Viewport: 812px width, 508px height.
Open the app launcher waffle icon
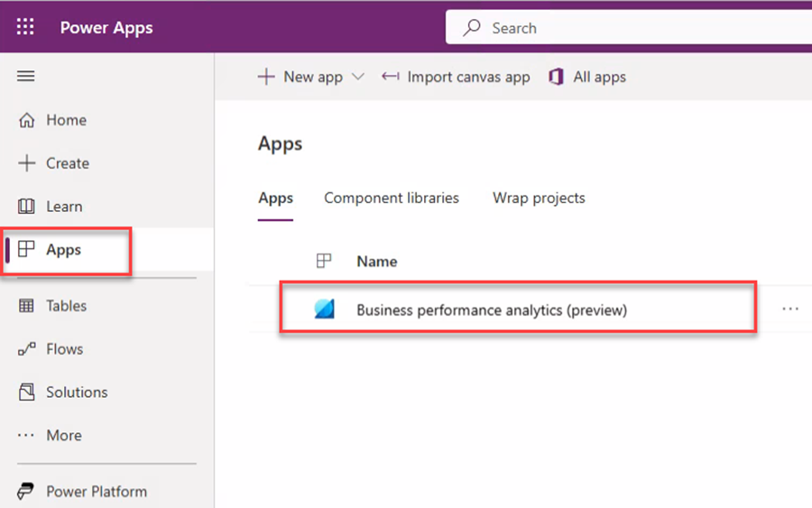coord(25,26)
